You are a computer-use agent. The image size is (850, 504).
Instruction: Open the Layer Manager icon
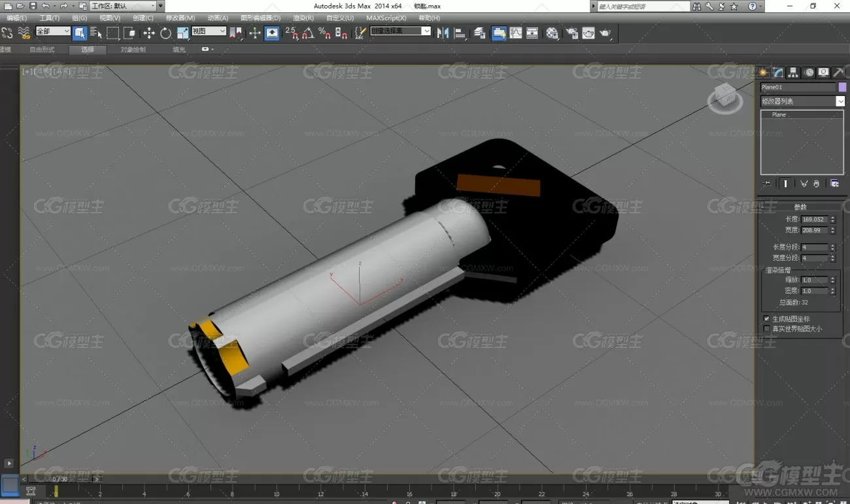pyautogui.click(x=480, y=33)
